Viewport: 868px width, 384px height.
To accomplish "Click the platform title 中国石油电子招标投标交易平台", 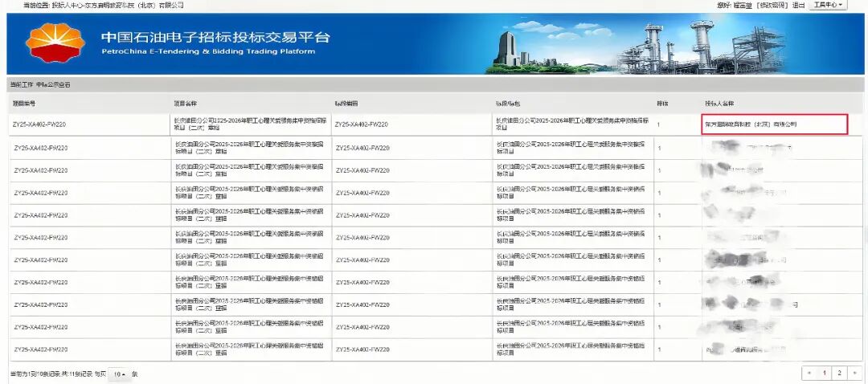I will 216,37.
